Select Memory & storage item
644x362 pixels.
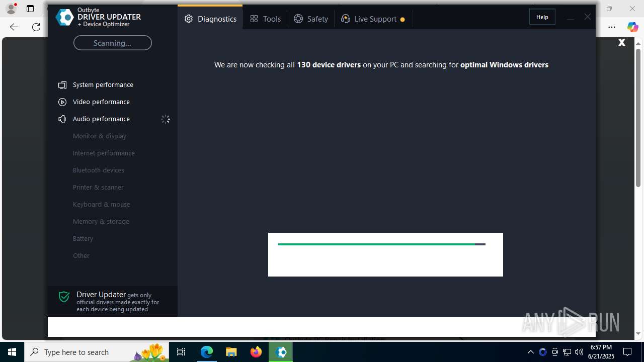pyautogui.click(x=101, y=221)
